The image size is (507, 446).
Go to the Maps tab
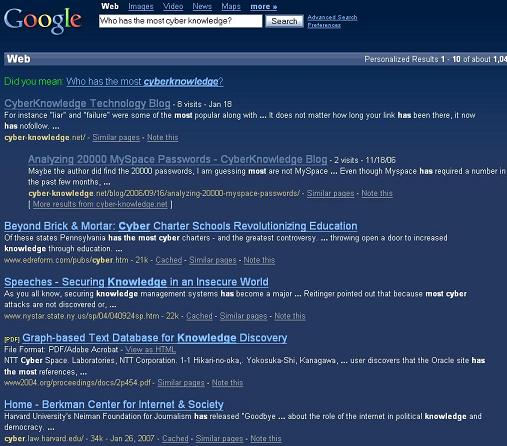pyautogui.click(x=231, y=6)
